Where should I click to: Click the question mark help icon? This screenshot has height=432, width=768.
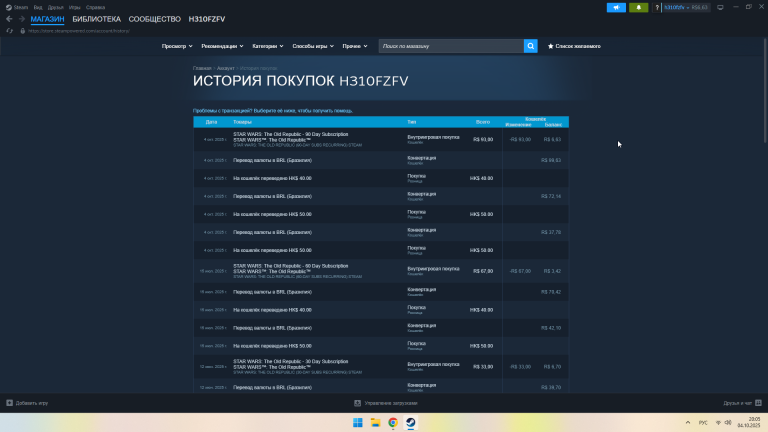point(657,7)
